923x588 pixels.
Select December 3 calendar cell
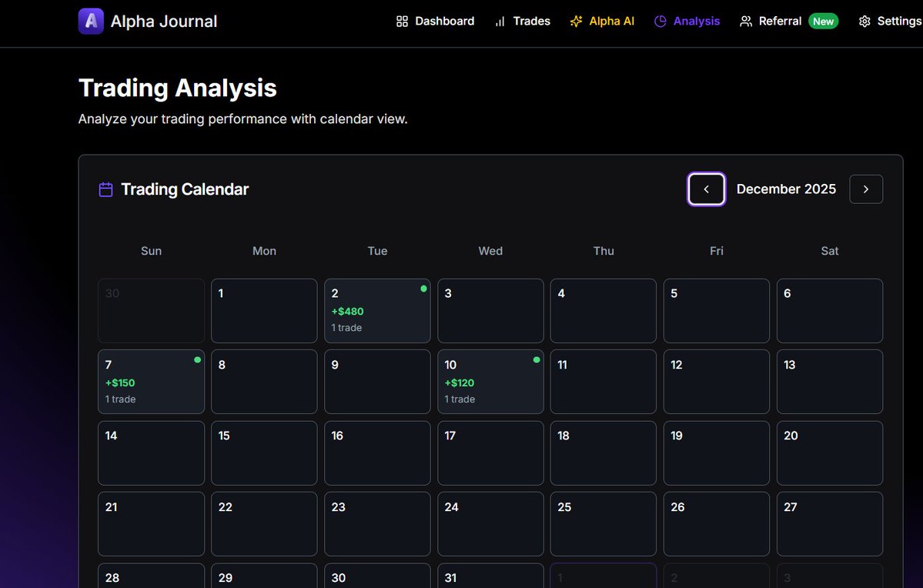(x=490, y=311)
